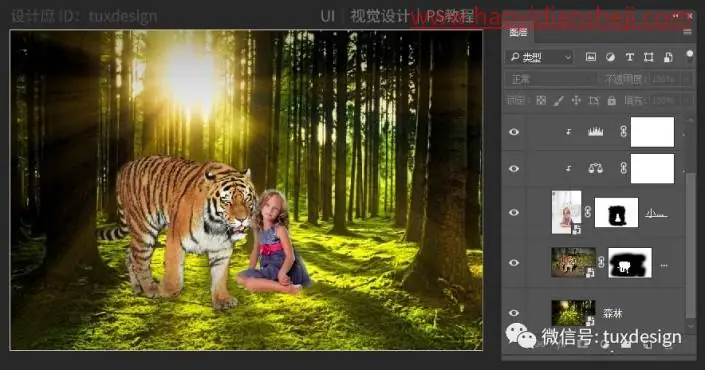Open the 正常 blend mode dropdown
705x370 pixels.
(551, 80)
